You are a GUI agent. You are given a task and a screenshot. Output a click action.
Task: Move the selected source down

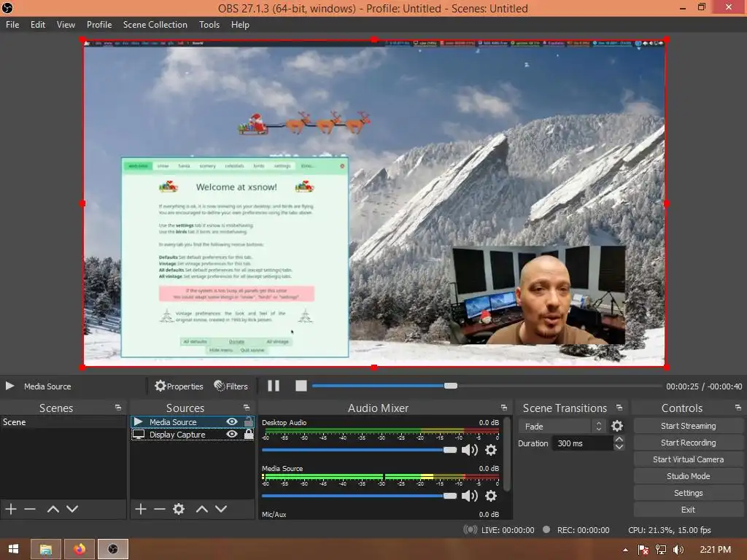[x=220, y=509]
